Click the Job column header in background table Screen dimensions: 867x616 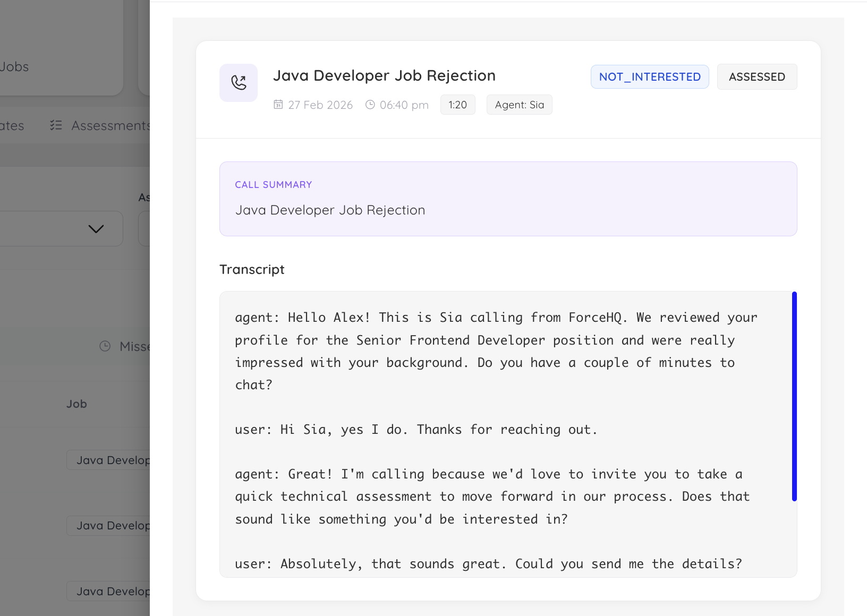coord(76,404)
